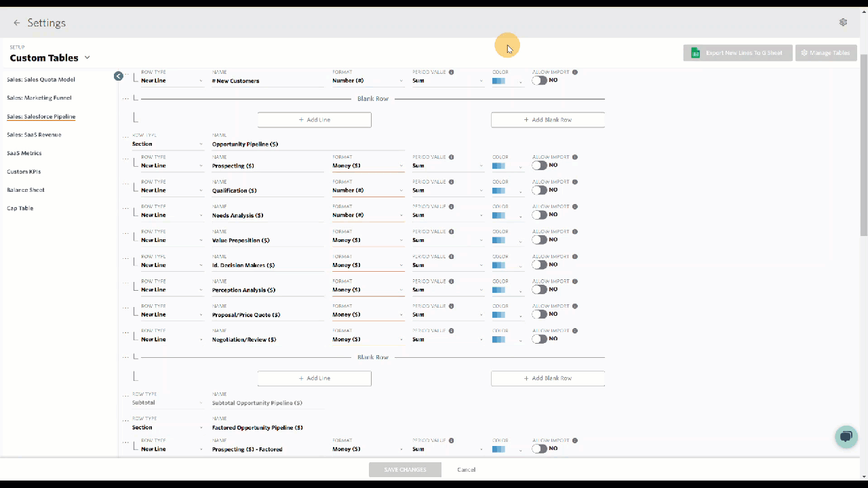868x488 pixels.
Task: Open Period Value dropdown for Needs Analysis ($)
Action: tap(448, 216)
